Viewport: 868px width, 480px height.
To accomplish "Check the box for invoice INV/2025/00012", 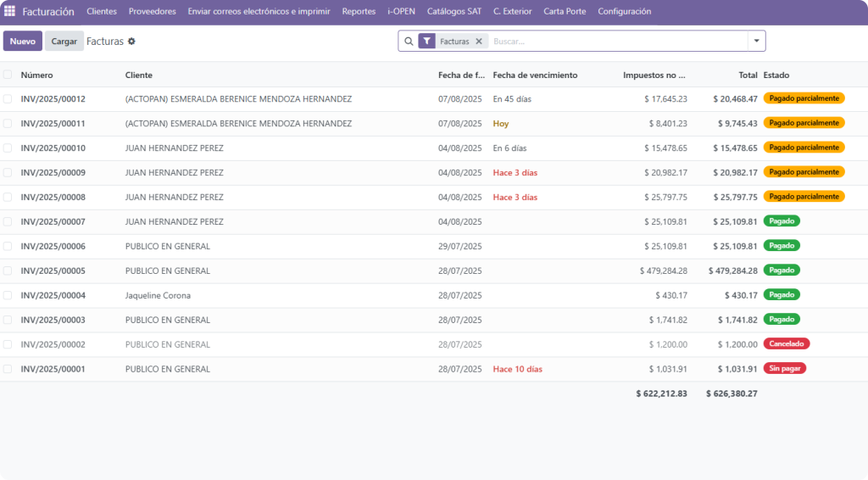I will click(8, 99).
